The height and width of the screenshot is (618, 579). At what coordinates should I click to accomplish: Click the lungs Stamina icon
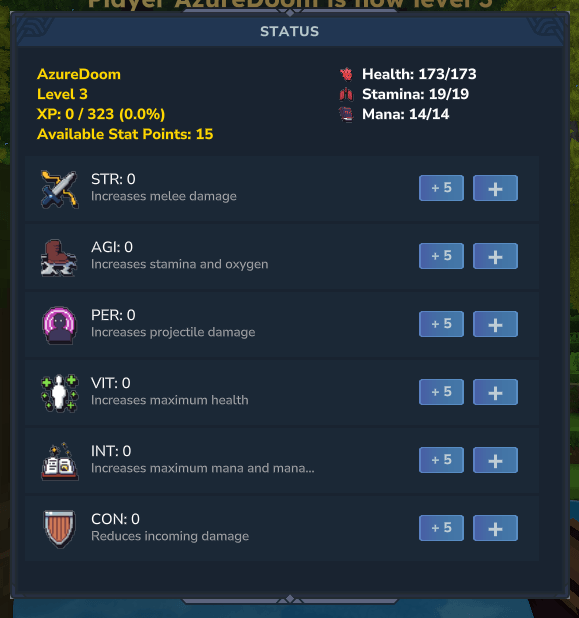pos(346,94)
